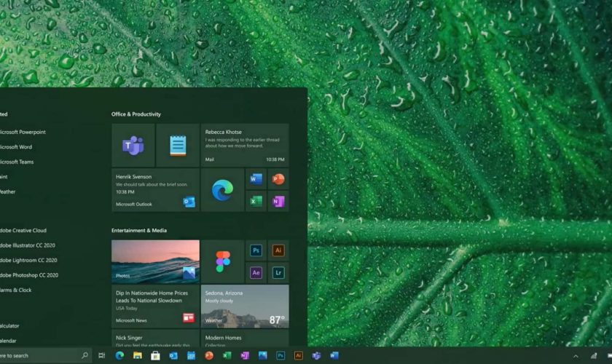Launch Microsoft Edge from the Start menu tile
The height and width of the screenshot is (364, 612).
pos(222,190)
